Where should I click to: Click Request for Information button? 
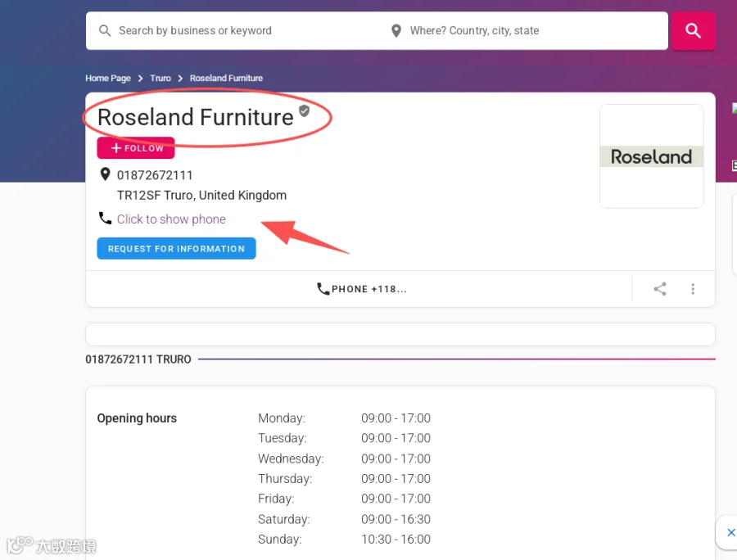point(176,249)
